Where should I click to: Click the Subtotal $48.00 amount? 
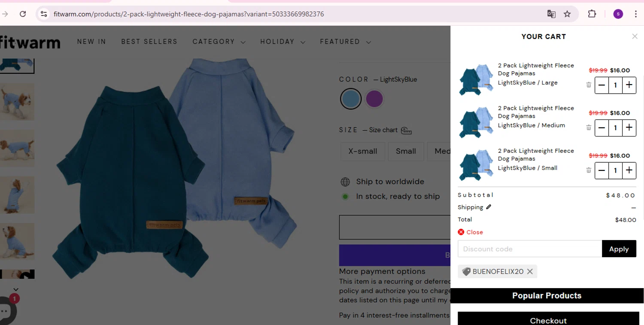(620, 195)
